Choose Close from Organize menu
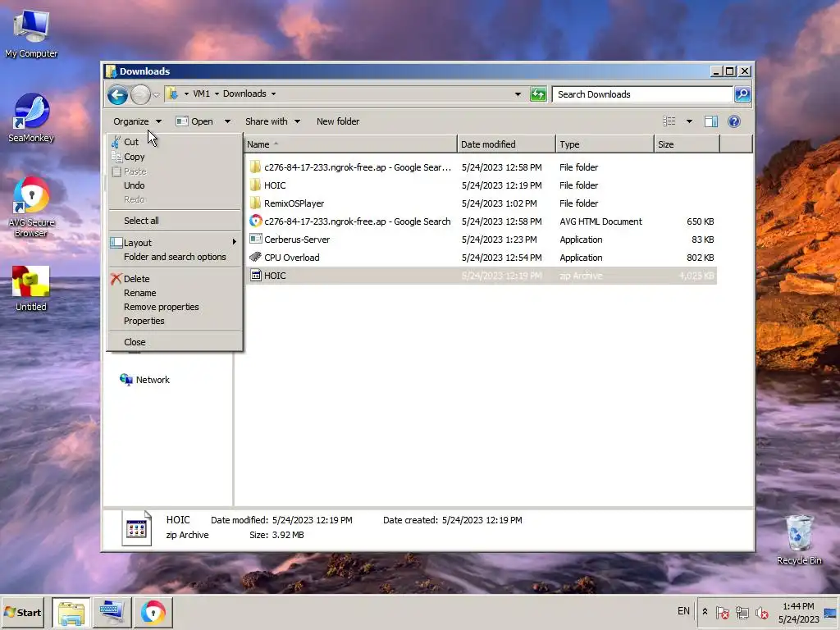 coord(175,342)
